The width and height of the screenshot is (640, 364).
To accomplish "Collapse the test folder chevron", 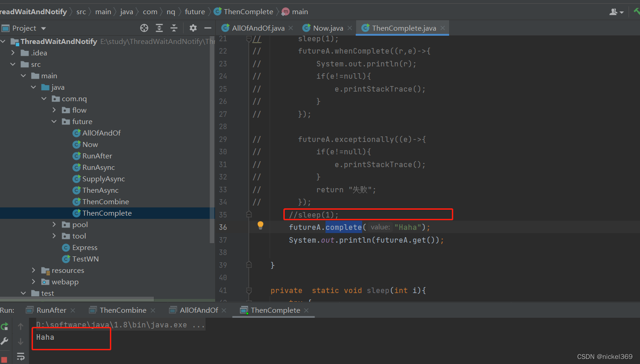I will [23, 293].
